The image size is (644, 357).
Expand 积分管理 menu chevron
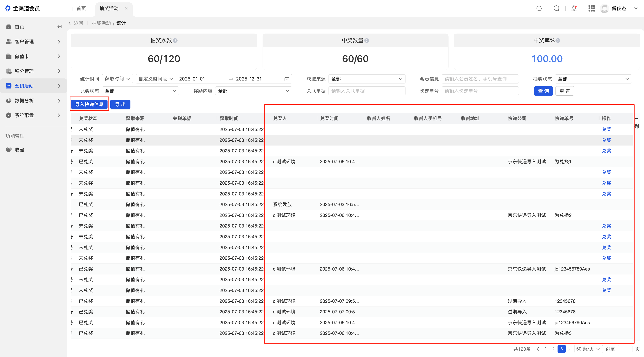point(59,71)
